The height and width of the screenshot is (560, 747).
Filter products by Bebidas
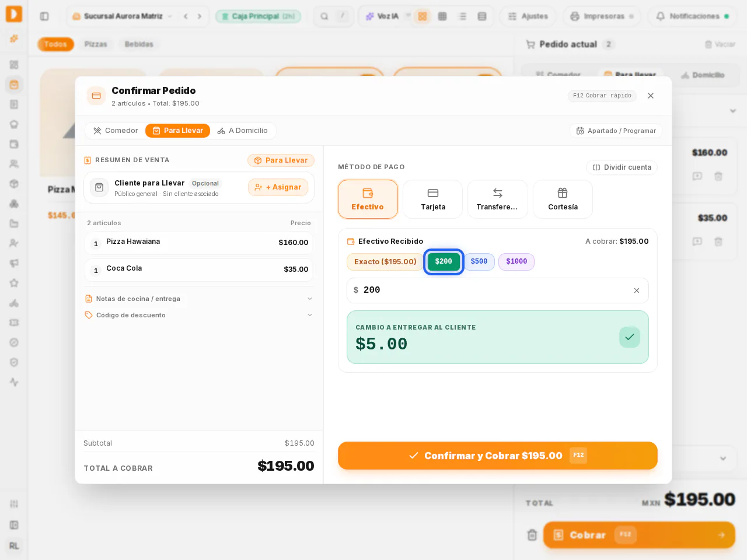coord(139,44)
